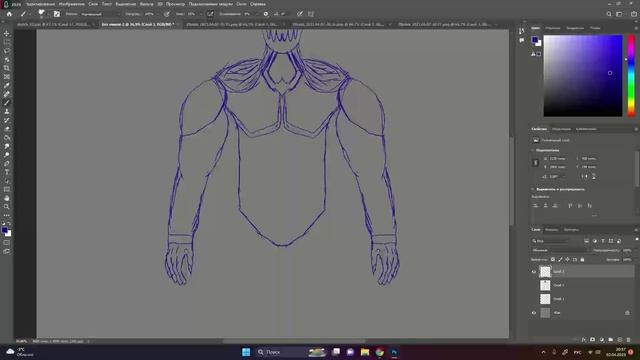Select the Zoom tool
The width and height of the screenshot is (640, 360).
coord(7,207)
